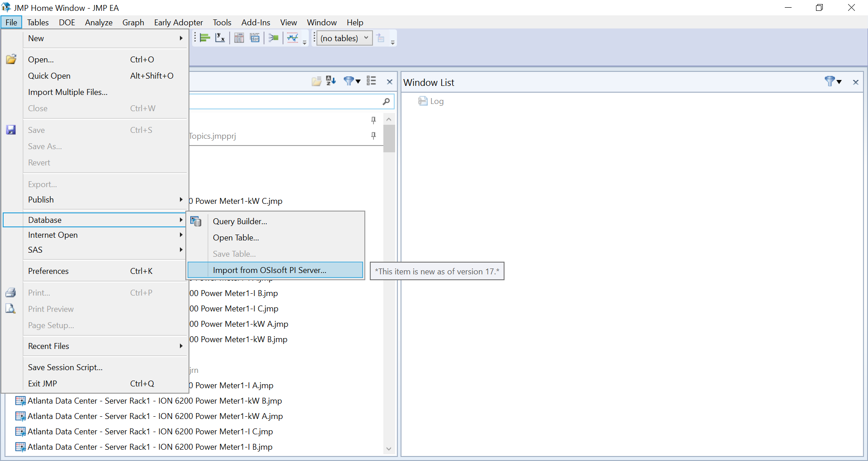Expand the Recent Files submenu arrow
This screenshot has height=461, width=868.
click(x=181, y=346)
